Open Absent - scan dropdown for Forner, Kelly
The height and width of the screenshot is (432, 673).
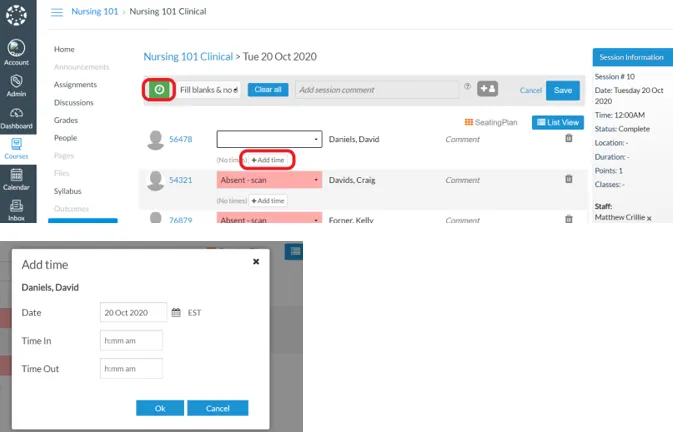(x=269, y=218)
